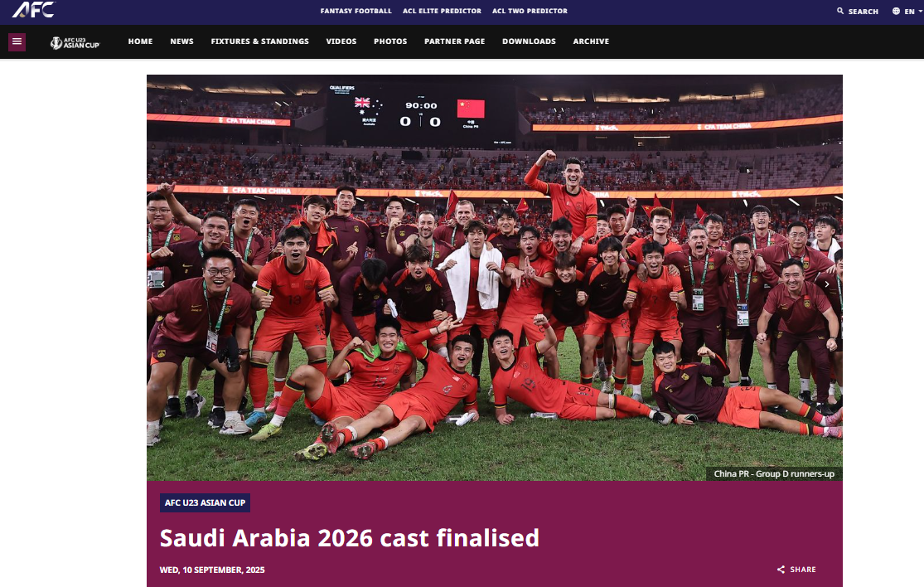Click the search magnifier icon
Viewport: 924px width, 587px height.
pos(840,12)
